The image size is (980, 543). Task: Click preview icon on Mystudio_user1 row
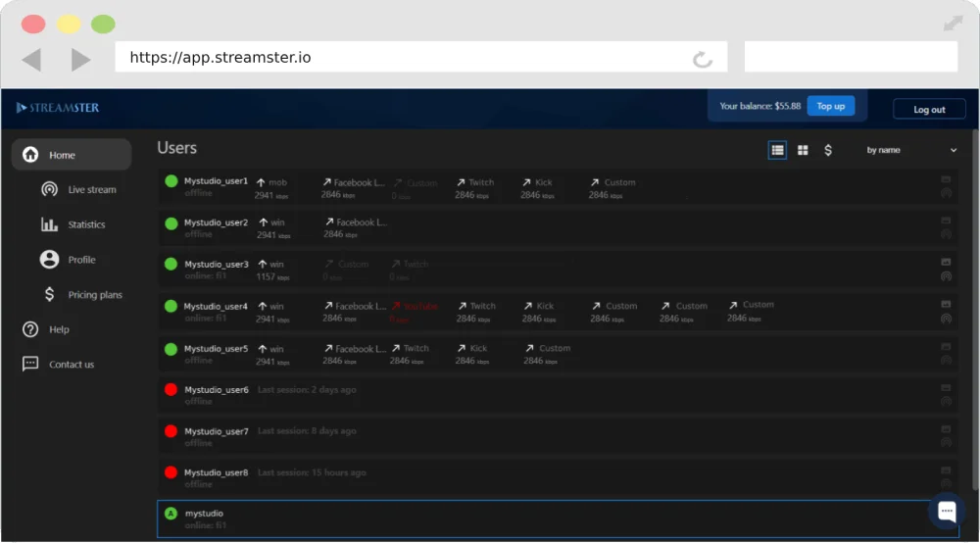[x=947, y=179]
